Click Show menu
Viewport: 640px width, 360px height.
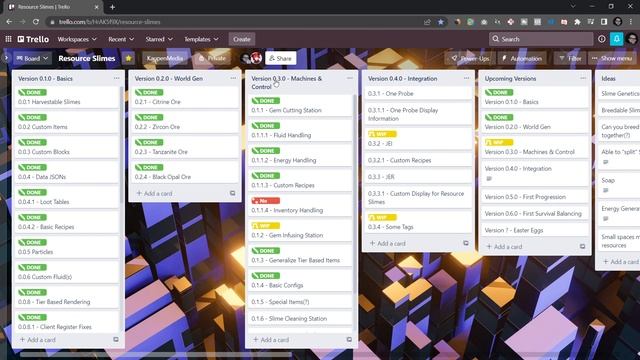coord(612,58)
